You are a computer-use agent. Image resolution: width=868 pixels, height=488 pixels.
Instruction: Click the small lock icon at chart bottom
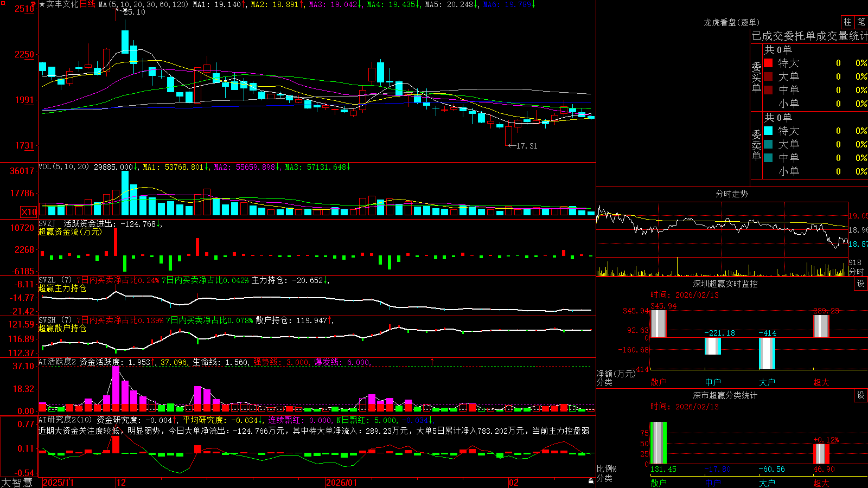(591, 481)
